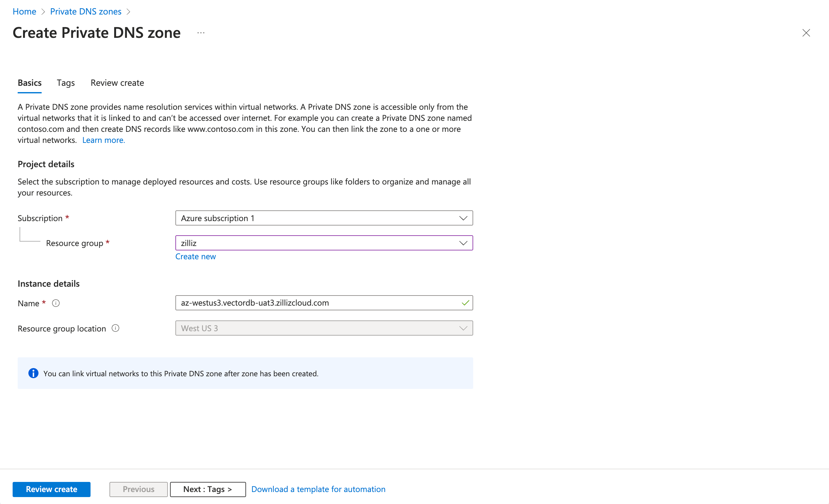Click the Next : Tags button

(x=208, y=489)
